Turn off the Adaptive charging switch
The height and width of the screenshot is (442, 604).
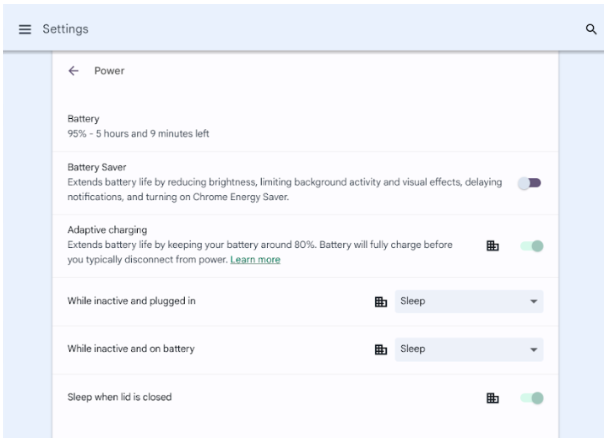[532, 246]
